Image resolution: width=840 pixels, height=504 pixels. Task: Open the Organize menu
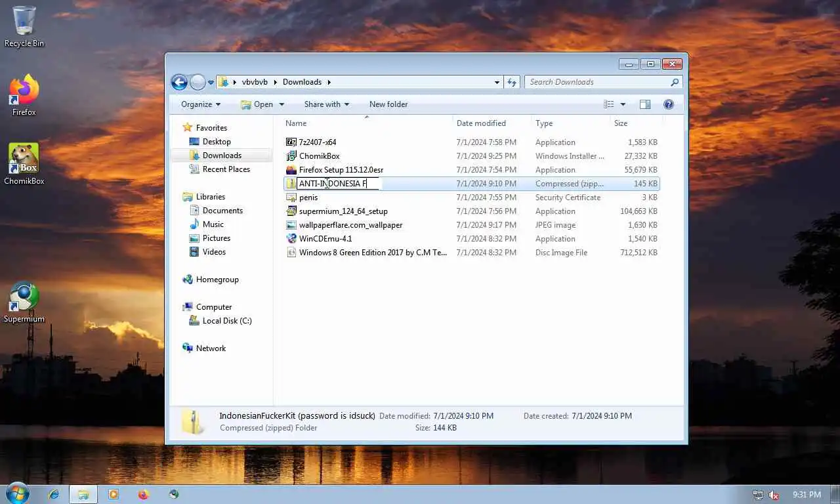point(201,104)
